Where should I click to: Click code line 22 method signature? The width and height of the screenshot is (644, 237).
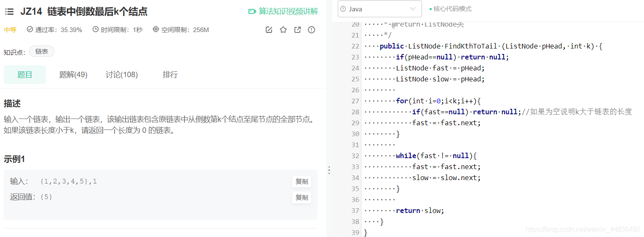[x=491, y=46]
